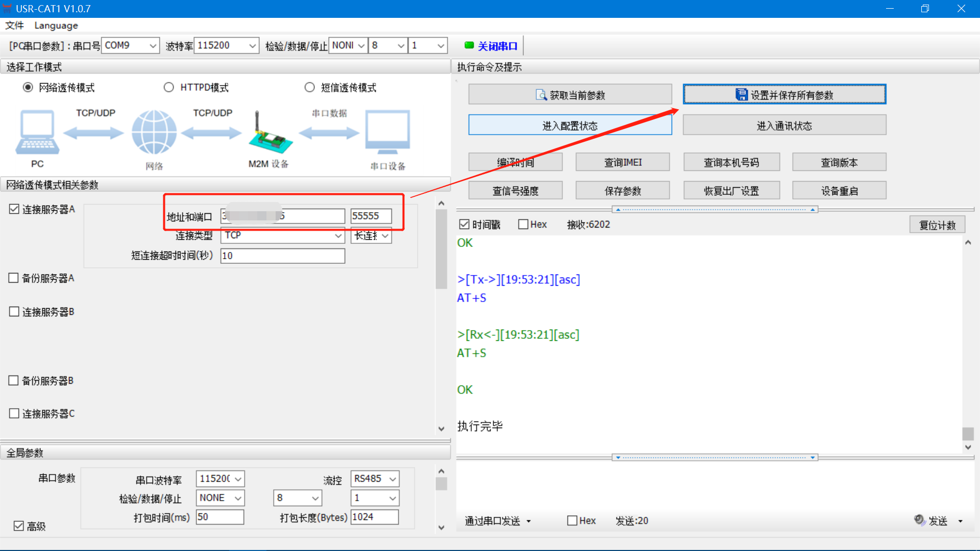
Task: Toggle the Hex checkbox beside 时间戳
Action: (x=523, y=224)
